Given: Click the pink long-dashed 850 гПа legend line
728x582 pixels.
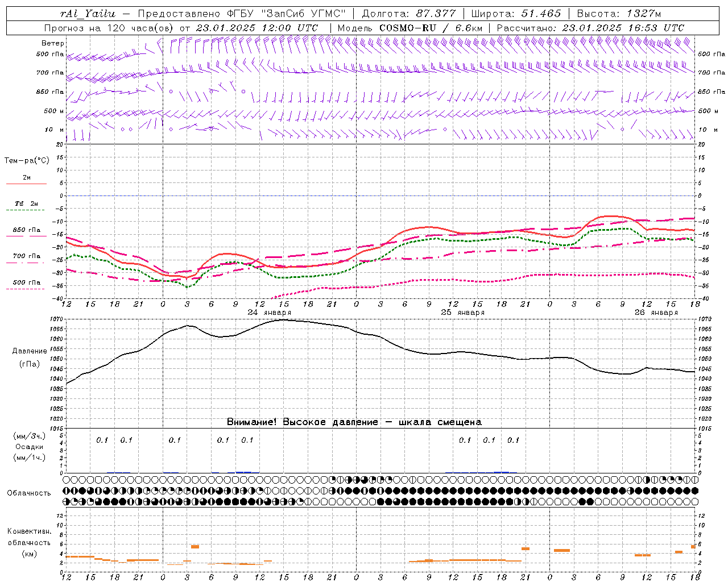Looking at the screenshot, I should pos(25,236).
